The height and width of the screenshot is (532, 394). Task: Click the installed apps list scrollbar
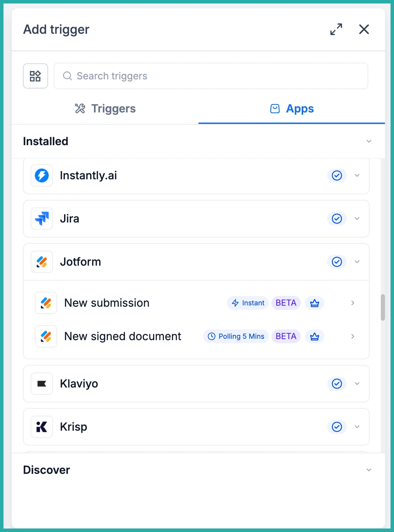383,307
